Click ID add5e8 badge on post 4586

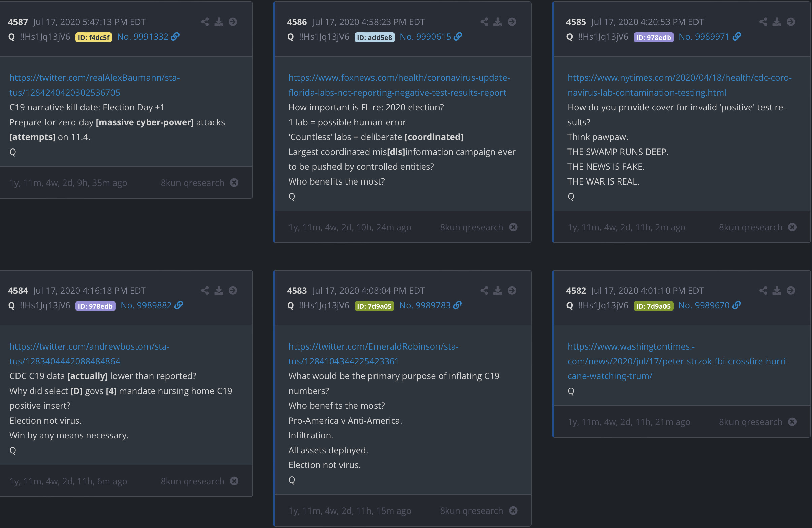pos(374,37)
